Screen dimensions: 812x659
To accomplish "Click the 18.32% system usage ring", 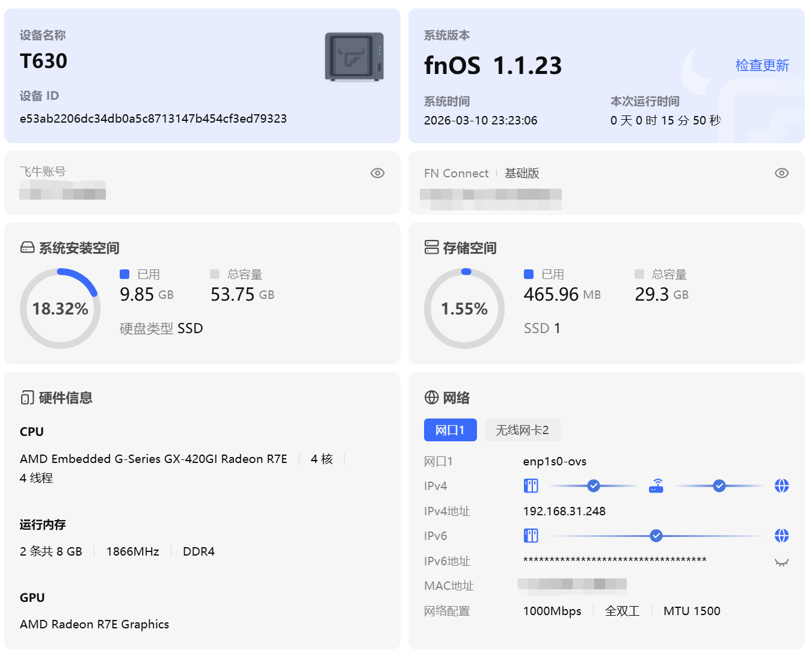I will [60, 308].
